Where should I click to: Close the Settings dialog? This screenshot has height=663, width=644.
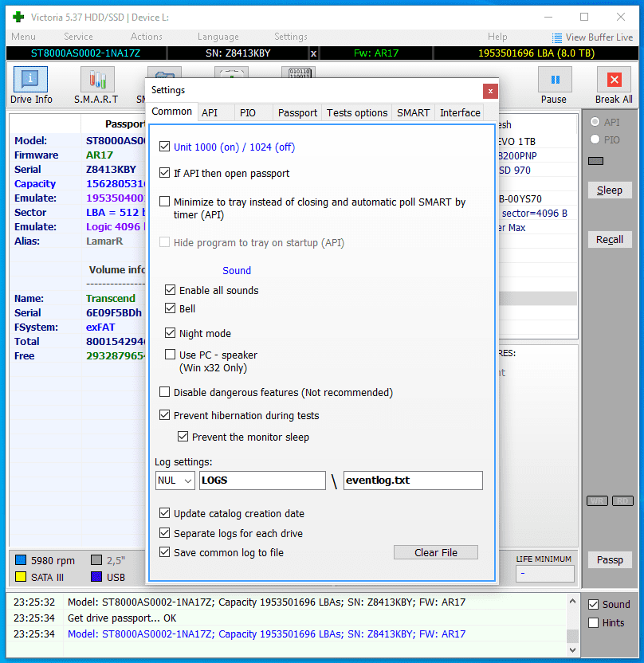pos(490,91)
